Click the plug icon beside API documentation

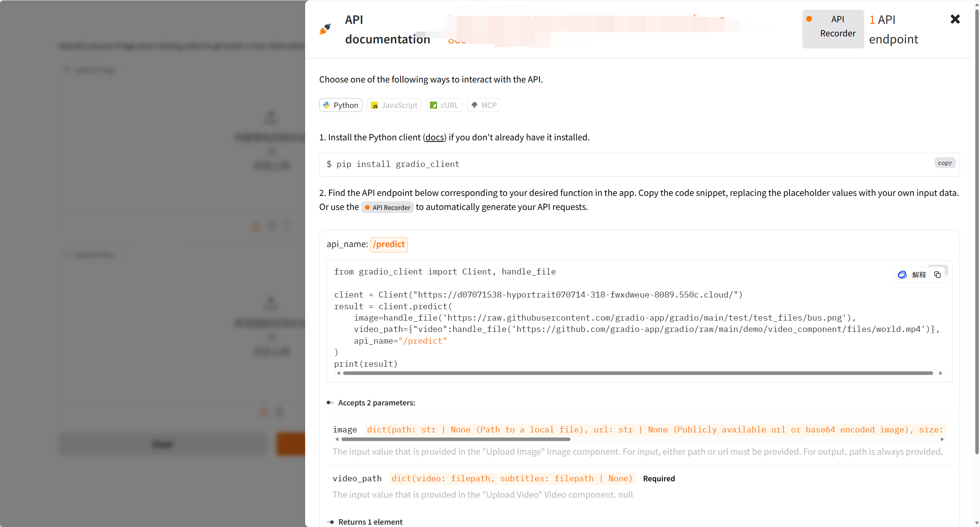click(325, 29)
